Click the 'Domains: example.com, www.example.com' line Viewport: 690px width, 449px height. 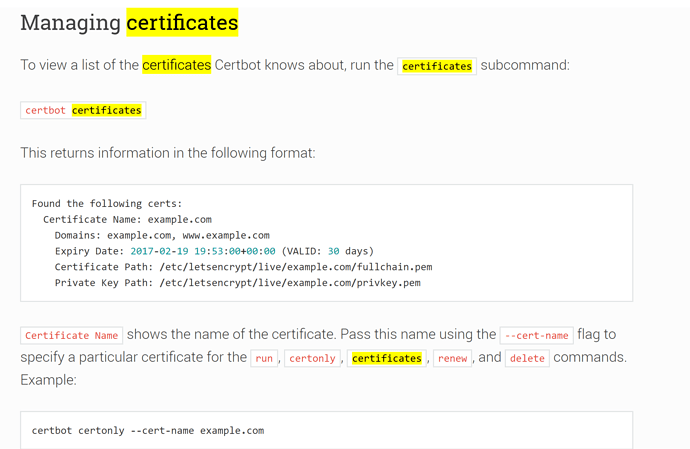pos(162,235)
